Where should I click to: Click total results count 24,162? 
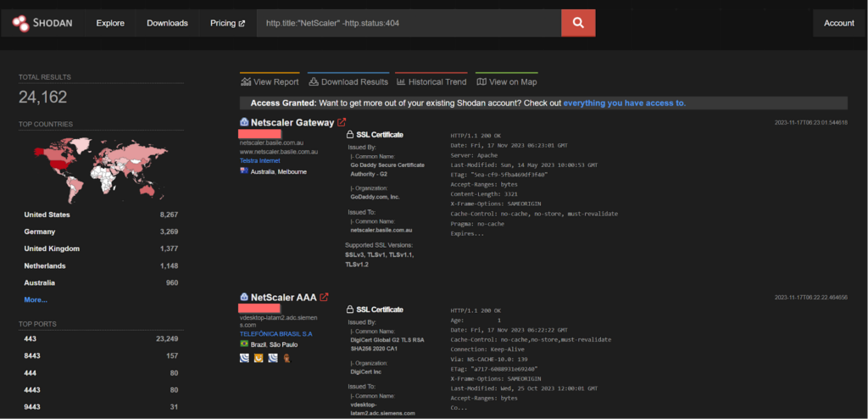click(x=42, y=98)
